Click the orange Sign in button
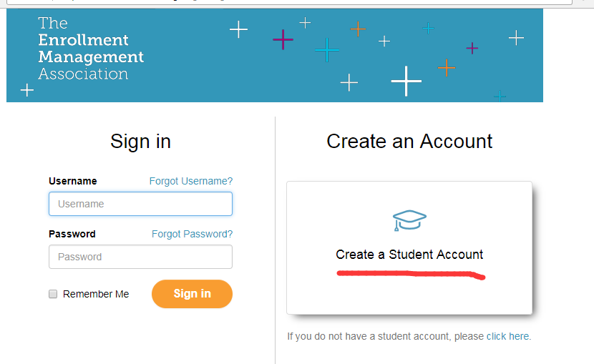 [x=192, y=294]
